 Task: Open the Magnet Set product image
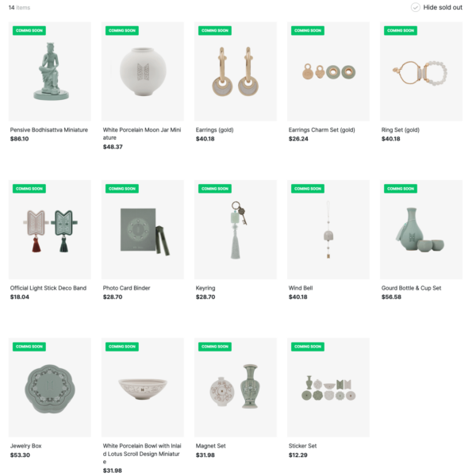(236, 387)
